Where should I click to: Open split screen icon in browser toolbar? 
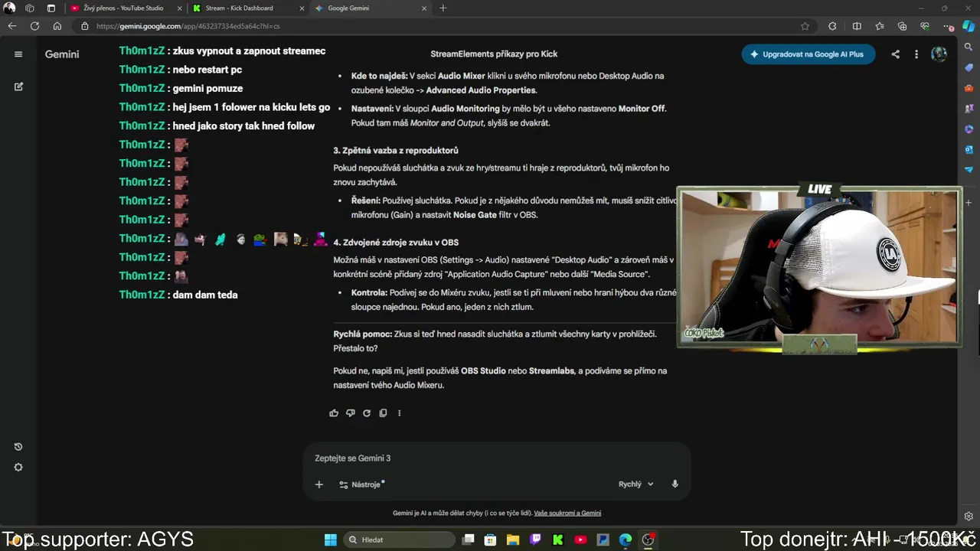click(x=857, y=26)
